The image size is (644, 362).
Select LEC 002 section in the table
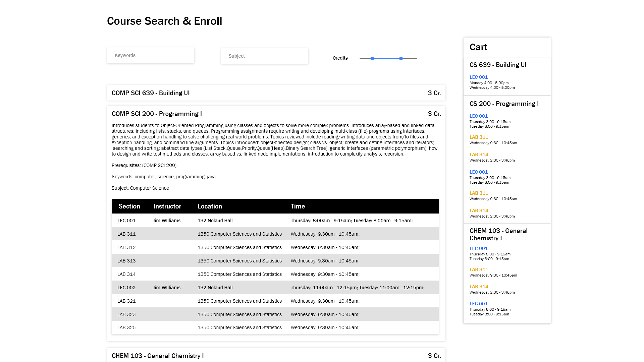pos(275,288)
